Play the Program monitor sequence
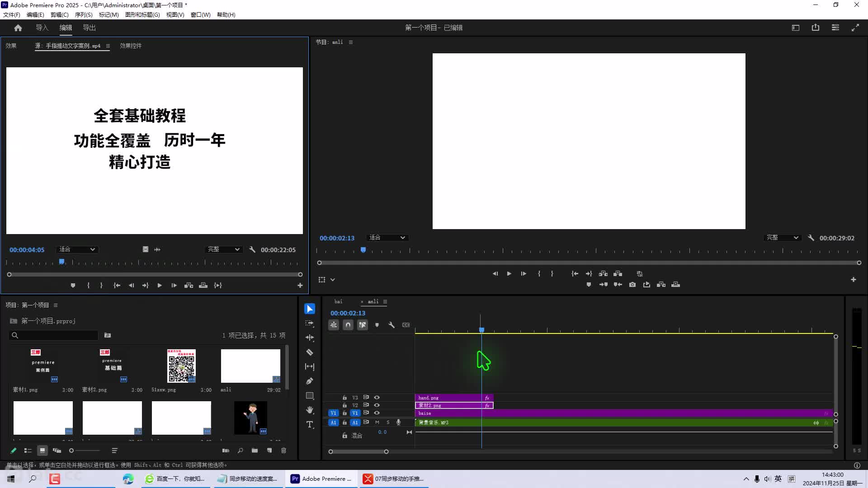The height and width of the screenshot is (488, 868). tap(509, 274)
